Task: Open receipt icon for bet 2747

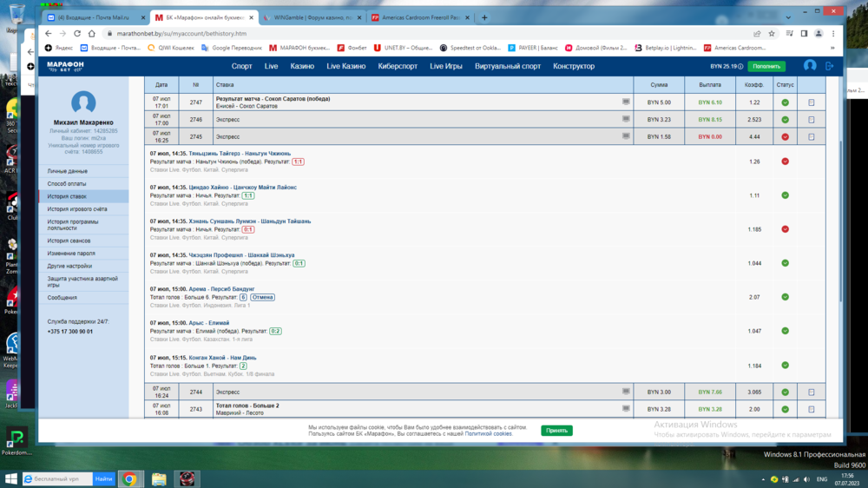Action: click(811, 102)
